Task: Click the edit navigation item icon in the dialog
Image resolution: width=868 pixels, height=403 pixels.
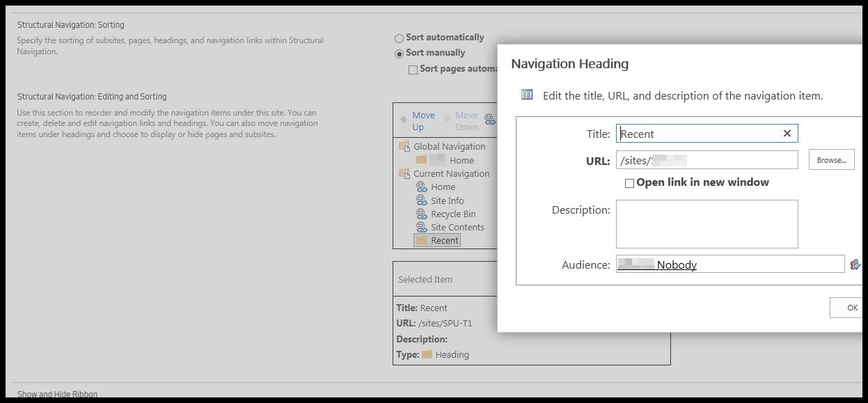Action: click(x=526, y=93)
